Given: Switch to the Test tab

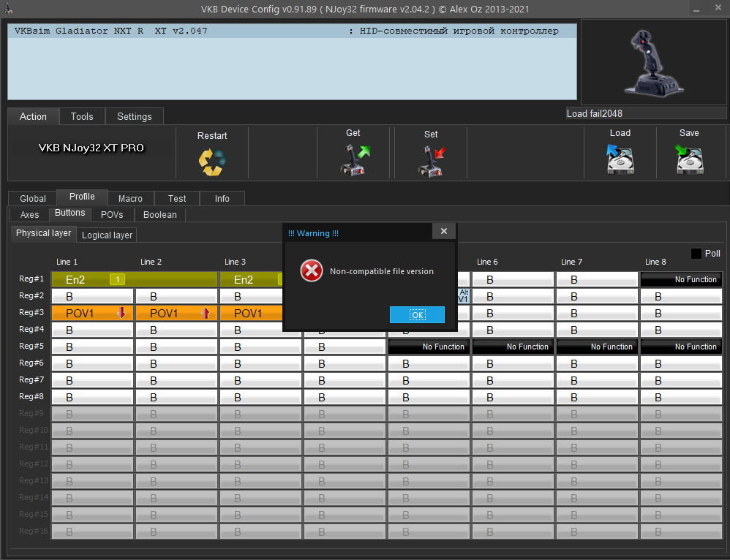Looking at the screenshot, I should tap(177, 198).
